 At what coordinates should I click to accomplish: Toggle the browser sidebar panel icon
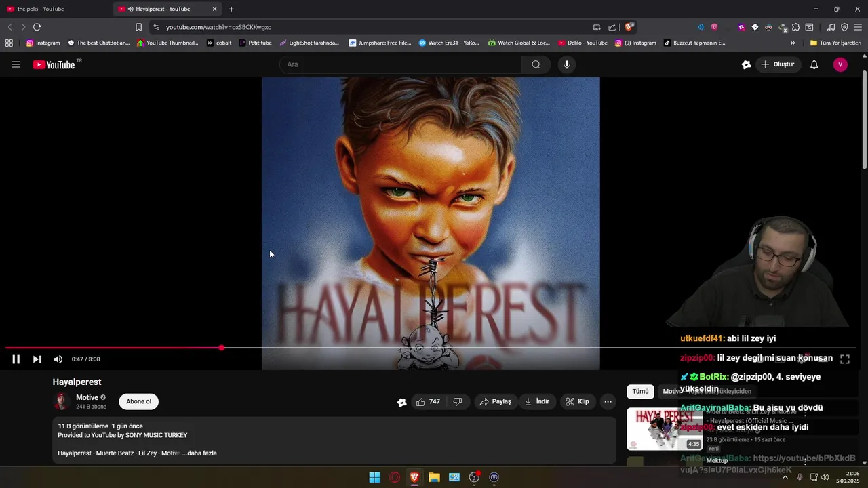pyautogui.click(x=809, y=27)
